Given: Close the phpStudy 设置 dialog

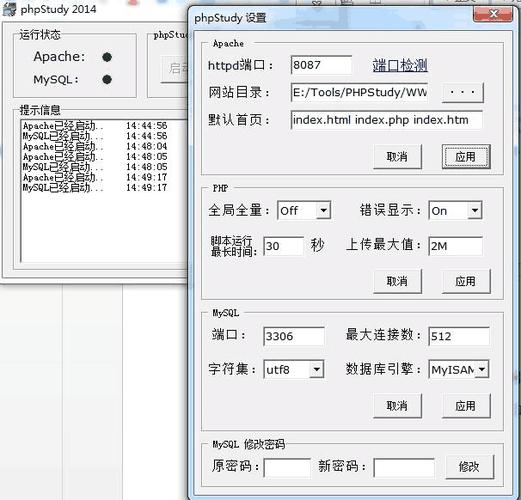Looking at the screenshot, I should pyautogui.click(x=493, y=14).
